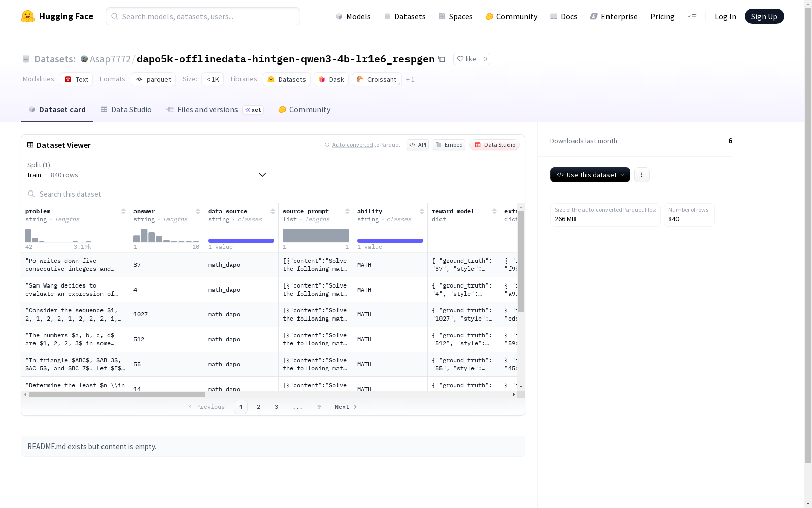Go to Models in the top navigation
The width and height of the screenshot is (812, 508).
tap(353, 16)
